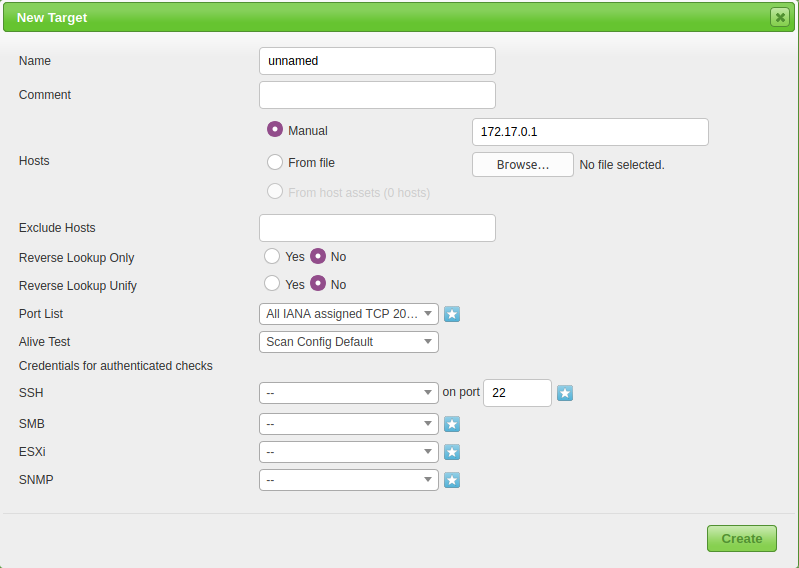
Task: Select the From file hosts option
Action: pyautogui.click(x=275, y=162)
